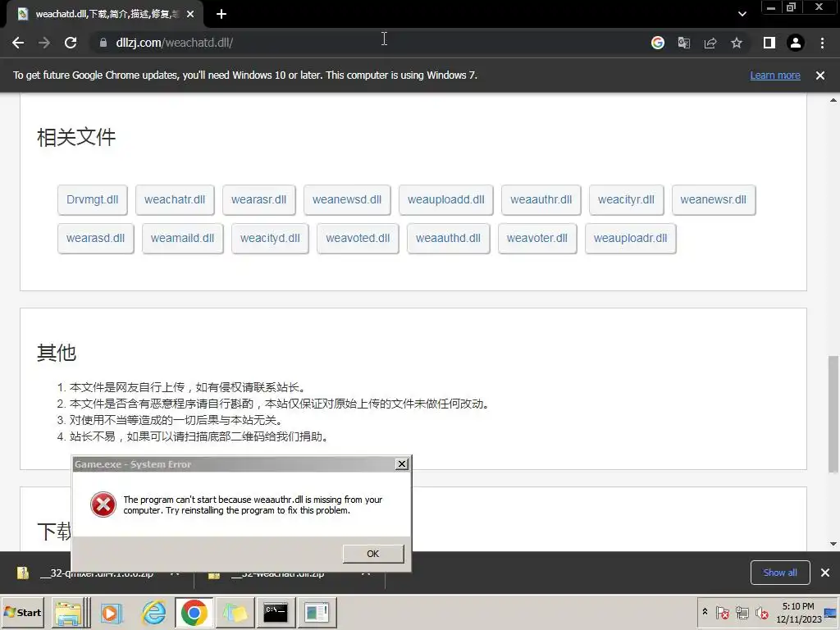This screenshot has width=840, height=630.
Task: Open the clock showing 5:10 PM
Action: 798,612
